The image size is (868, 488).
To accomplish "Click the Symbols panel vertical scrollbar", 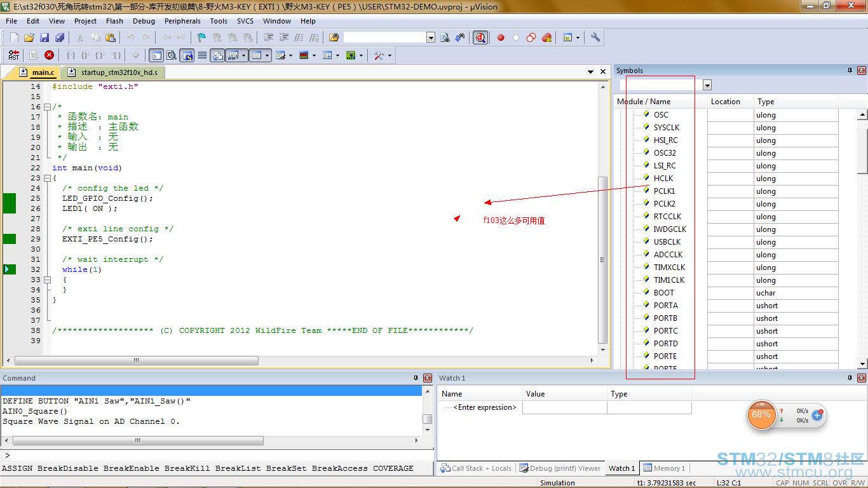I will [862, 239].
